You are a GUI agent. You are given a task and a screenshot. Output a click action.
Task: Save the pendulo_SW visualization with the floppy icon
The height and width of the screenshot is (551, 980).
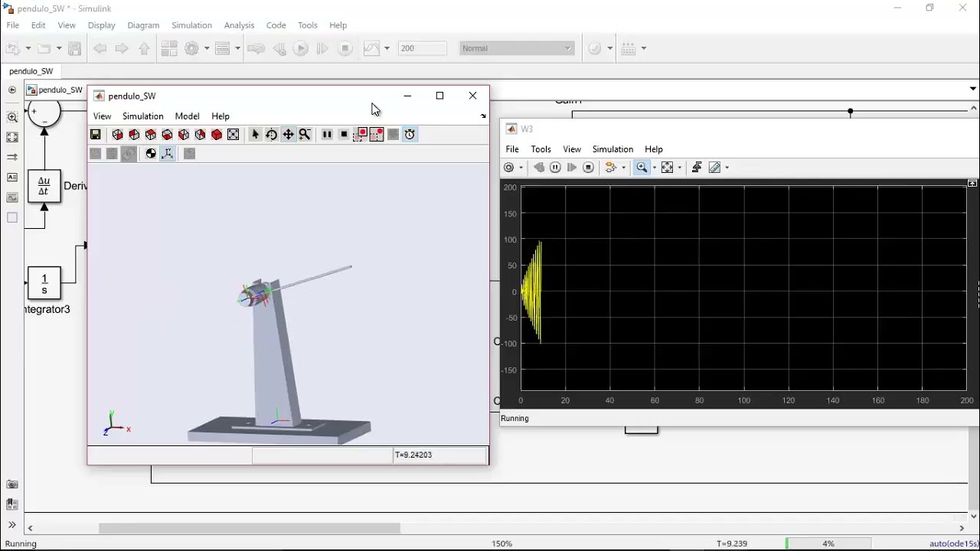[96, 135]
